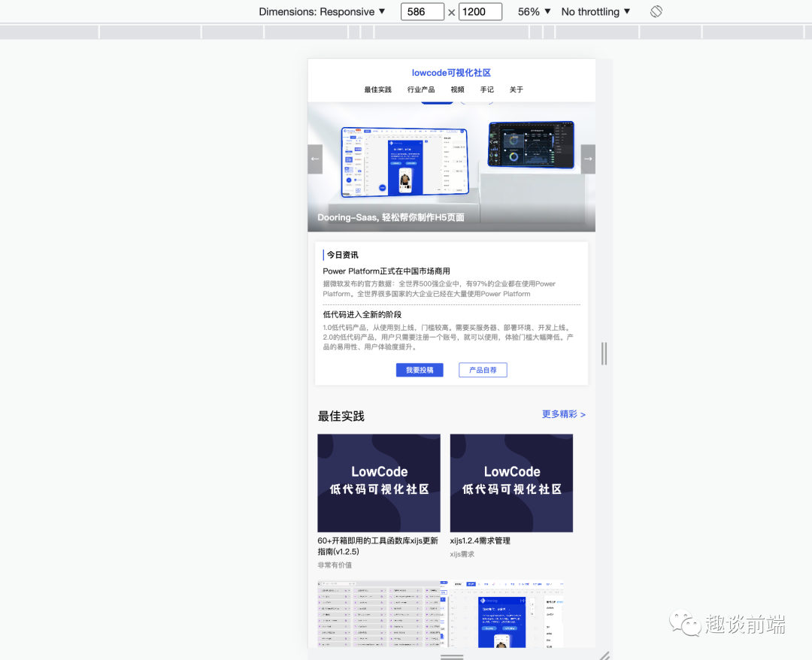Click the 我要投稿 button
Image resolution: width=812 pixels, height=660 pixels.
pyautogui.click(x=420, y=370)
